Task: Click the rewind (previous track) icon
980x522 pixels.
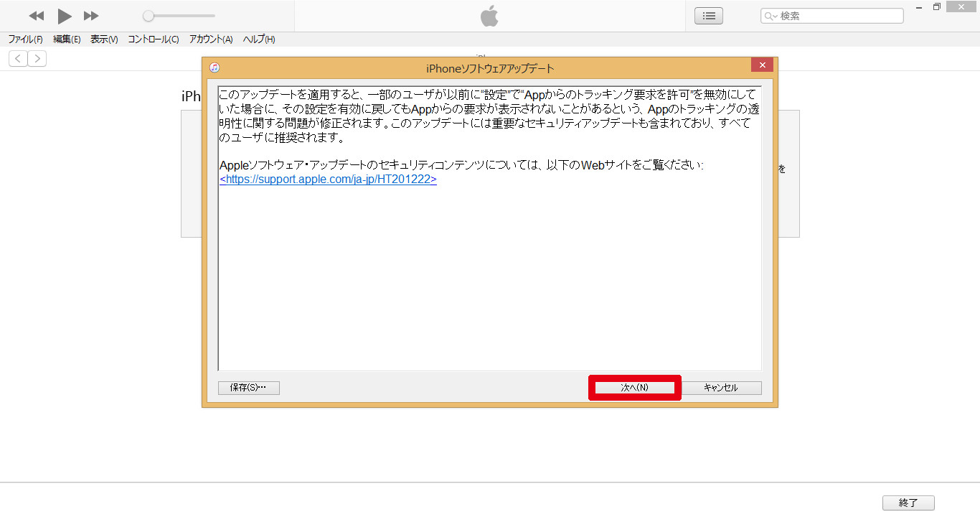Action: 36,16
